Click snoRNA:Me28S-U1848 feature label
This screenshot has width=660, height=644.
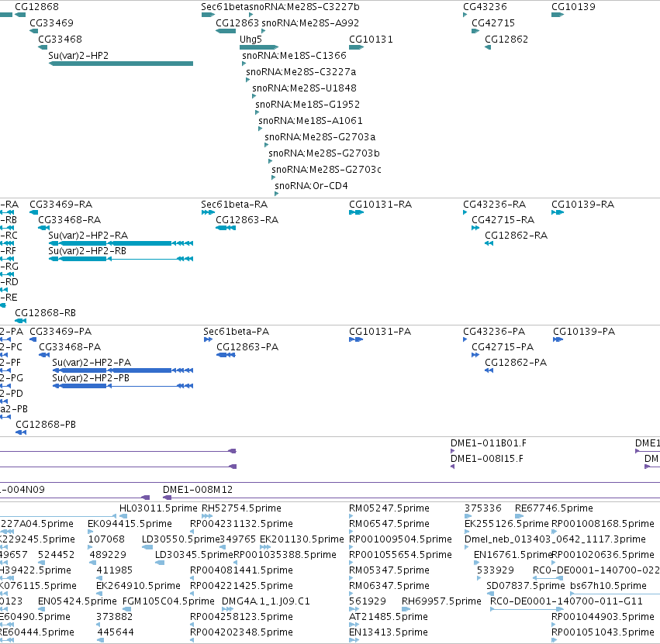pos(304,88)
